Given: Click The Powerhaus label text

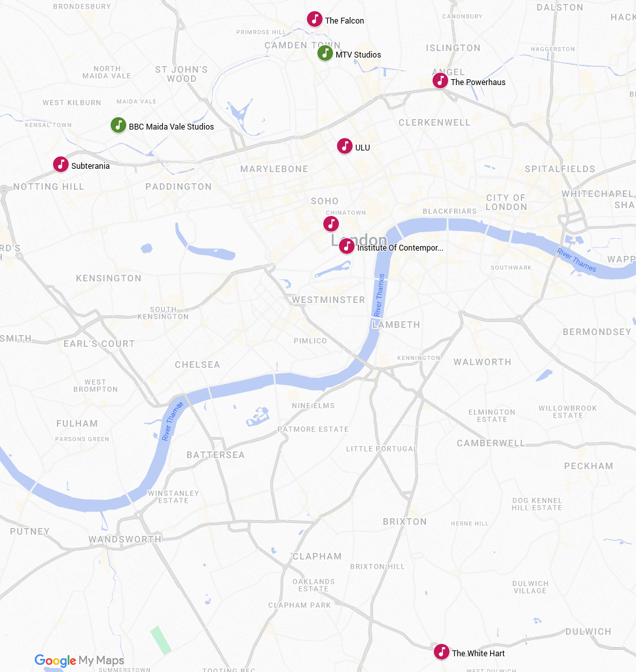Looking at the screenshot, I should [478, 82].
